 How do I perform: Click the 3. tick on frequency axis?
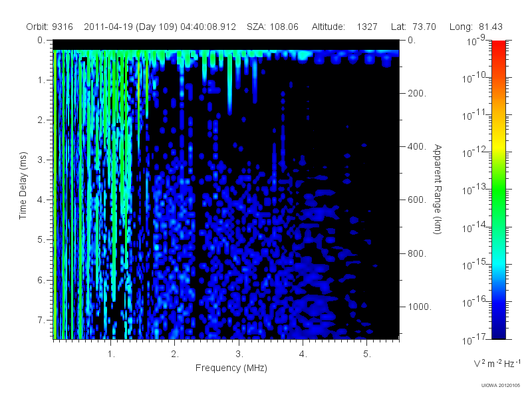click(x=239, y=354)
